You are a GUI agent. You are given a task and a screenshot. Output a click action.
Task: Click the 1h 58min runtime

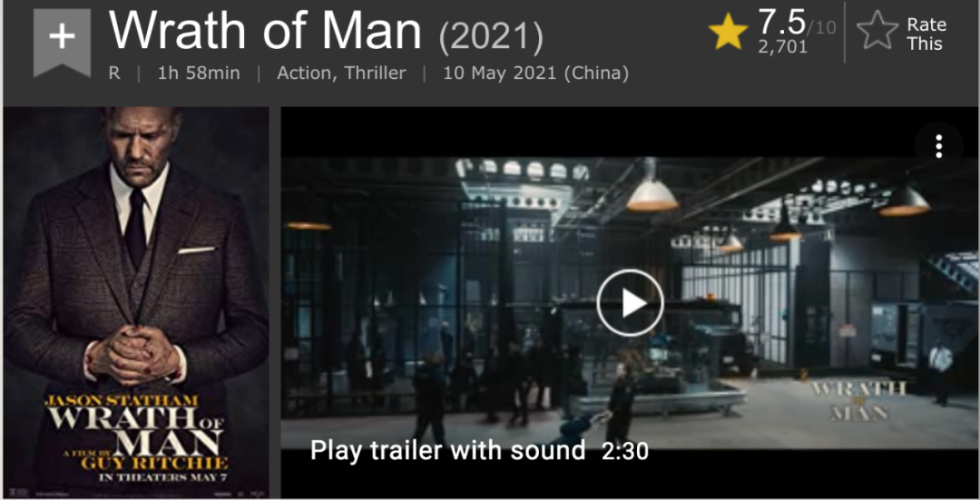(199, 74)
